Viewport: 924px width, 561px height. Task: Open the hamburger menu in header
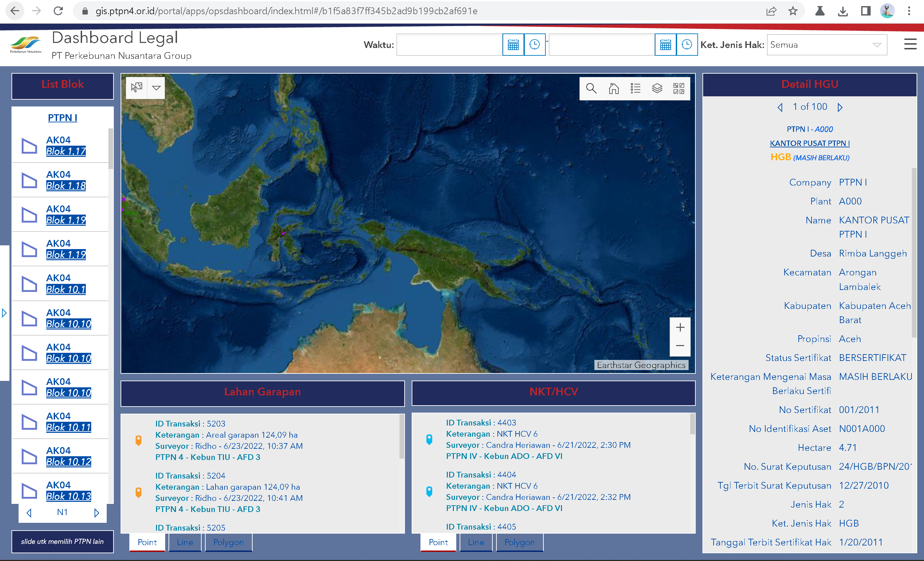910,44
